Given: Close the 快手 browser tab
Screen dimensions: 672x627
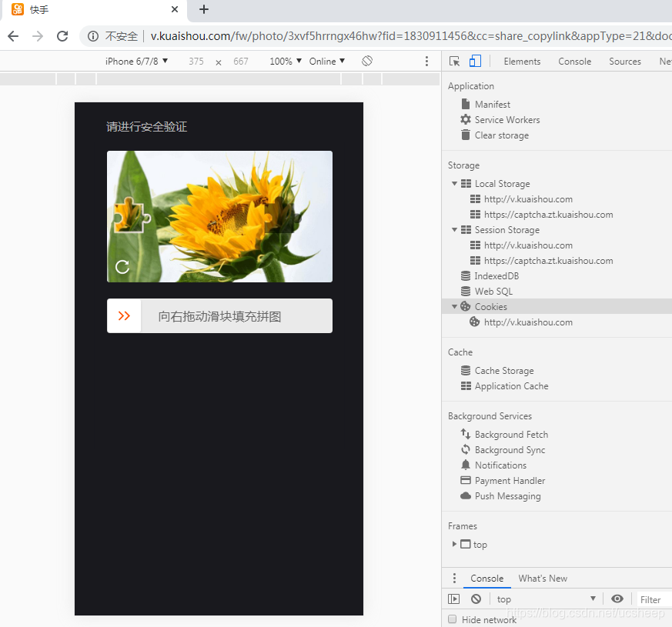Looking at the screenshot, I should pos(175,9).
